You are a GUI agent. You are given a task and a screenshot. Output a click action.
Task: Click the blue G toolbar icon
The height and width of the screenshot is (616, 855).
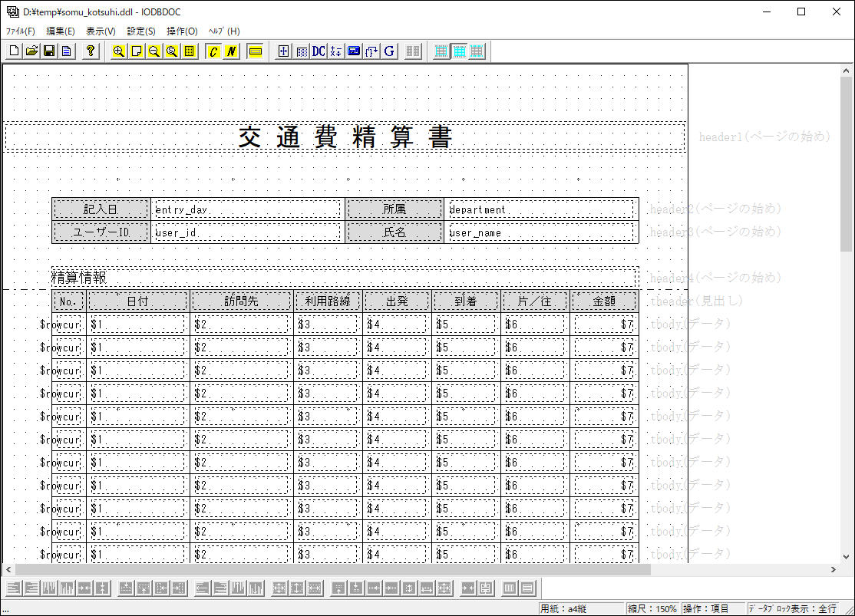(x=389, y=51)
